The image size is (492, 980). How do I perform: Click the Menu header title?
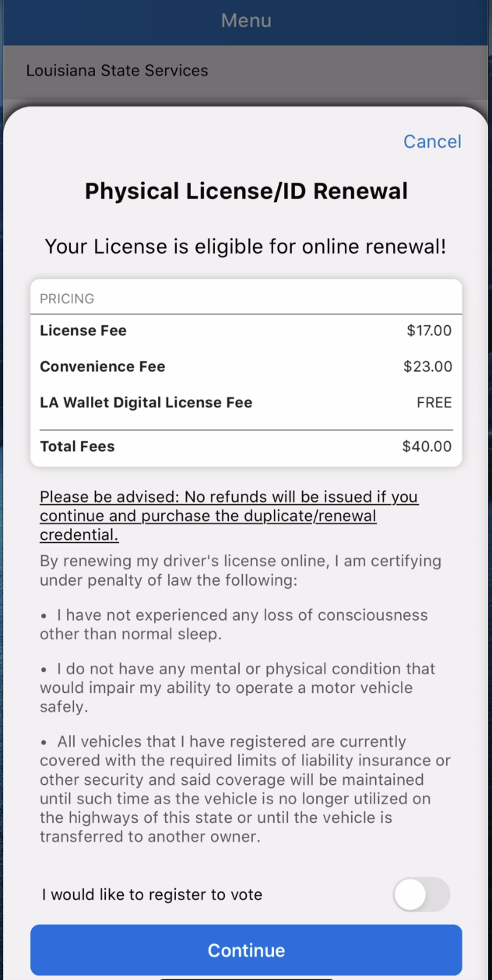pos(246,20)
